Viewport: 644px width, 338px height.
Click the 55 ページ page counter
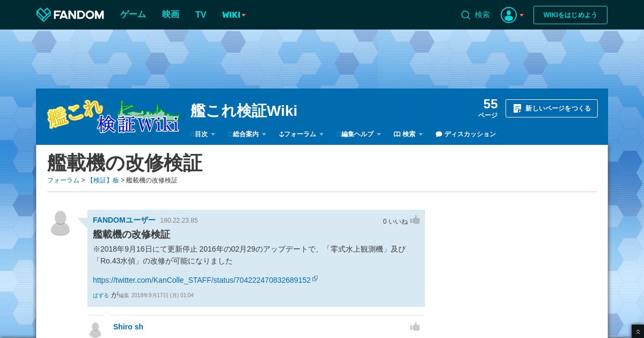coord(488,108)
